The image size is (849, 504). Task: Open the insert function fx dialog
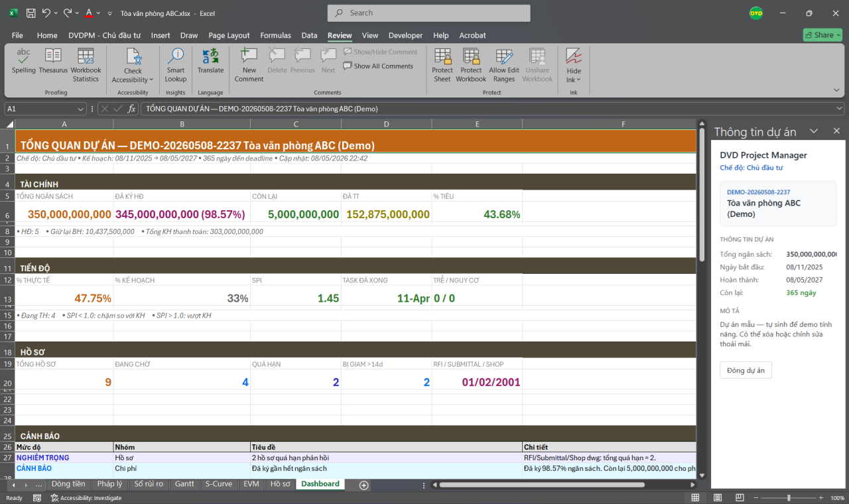tap(132, 109)
